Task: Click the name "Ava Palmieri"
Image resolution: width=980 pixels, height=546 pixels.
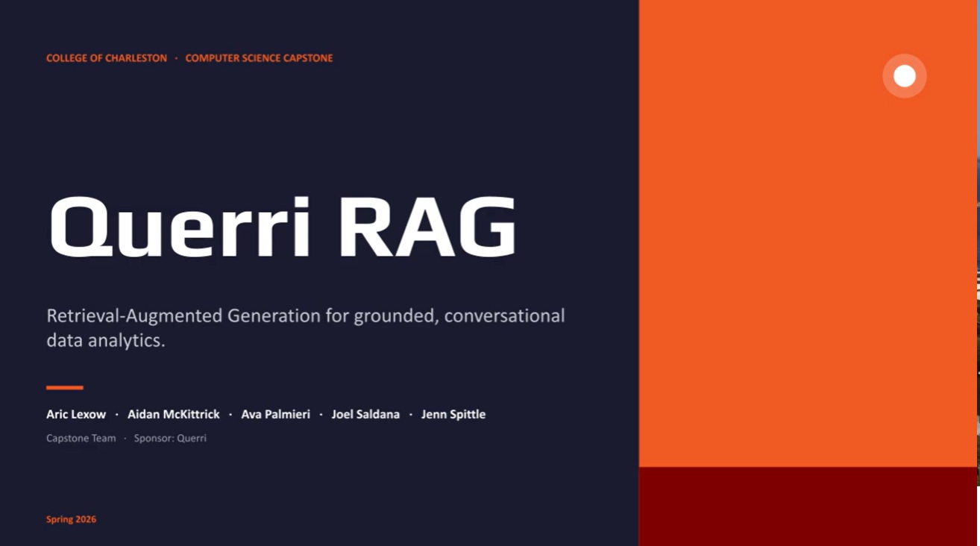Action: click(275, 414)
